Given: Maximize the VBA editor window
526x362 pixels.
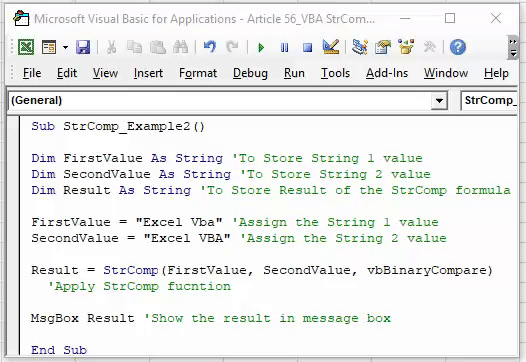Looking at the screenshot, I should click(x=450, y=18).
